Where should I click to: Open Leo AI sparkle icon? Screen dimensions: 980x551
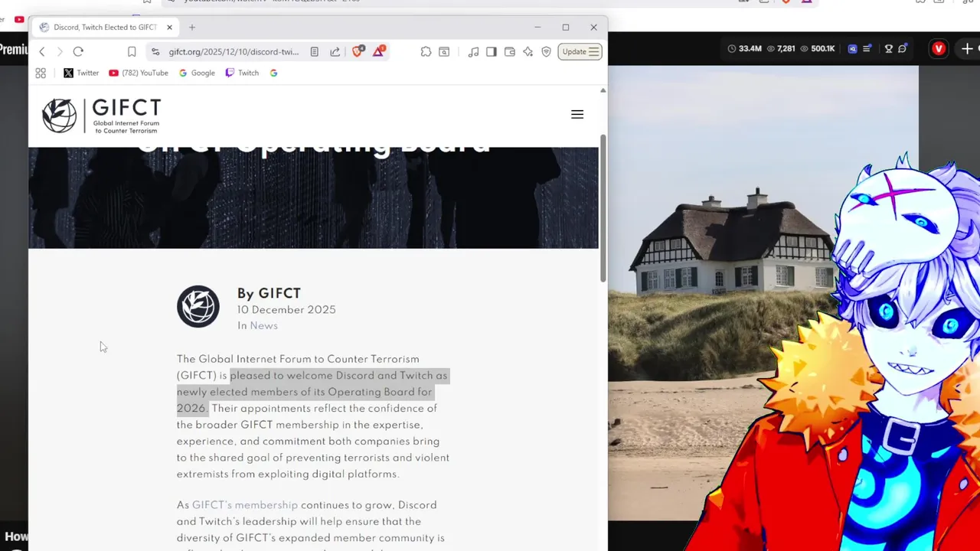click(x=528, y=51)
